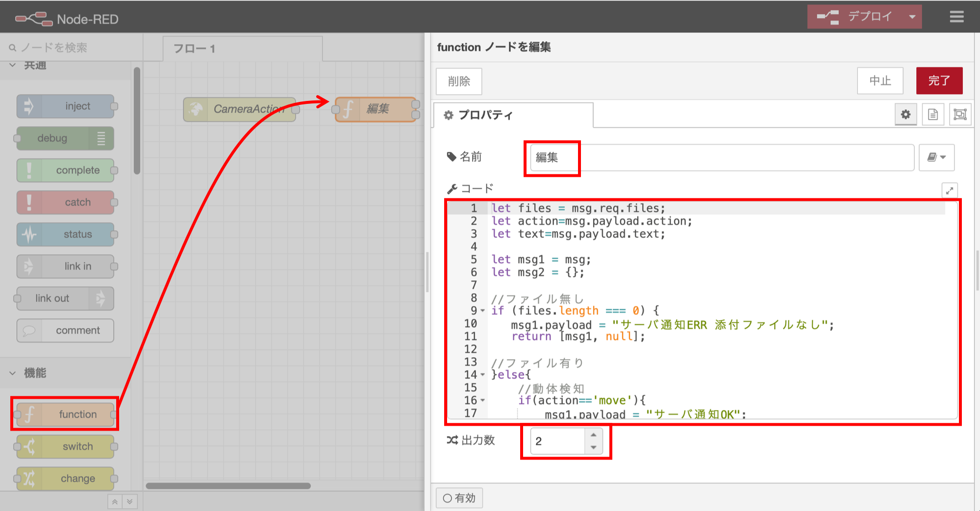The width and height of the screenshot is (980, 511).
Task: Select the status node in palette
Action: 66,234
